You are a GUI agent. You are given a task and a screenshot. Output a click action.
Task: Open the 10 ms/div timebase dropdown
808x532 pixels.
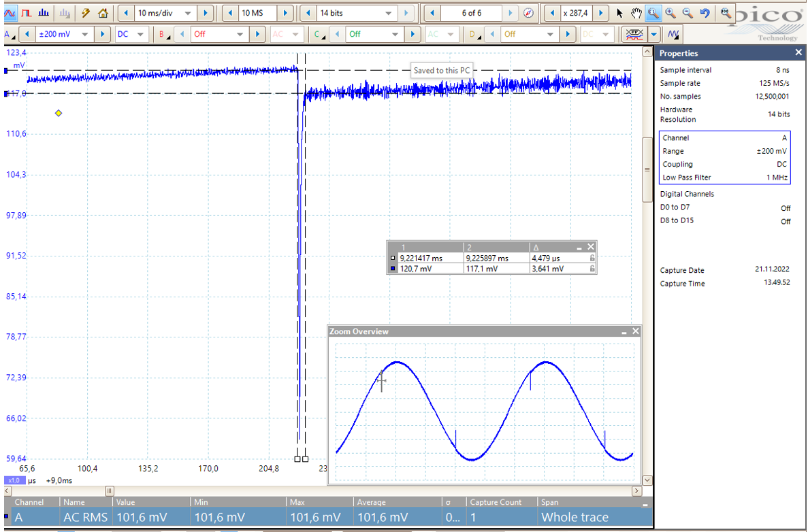point(188,13)
